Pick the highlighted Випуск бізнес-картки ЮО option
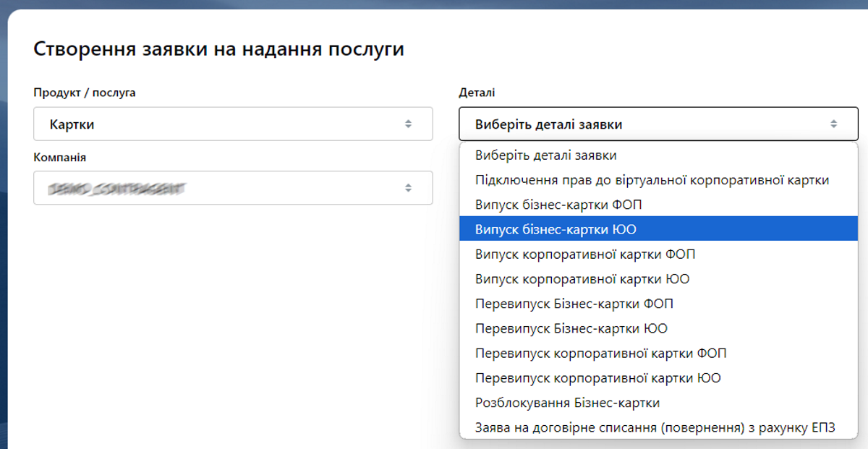Image resolution: width=868 pixels, height=449 pixels. [x=658, y=229]
